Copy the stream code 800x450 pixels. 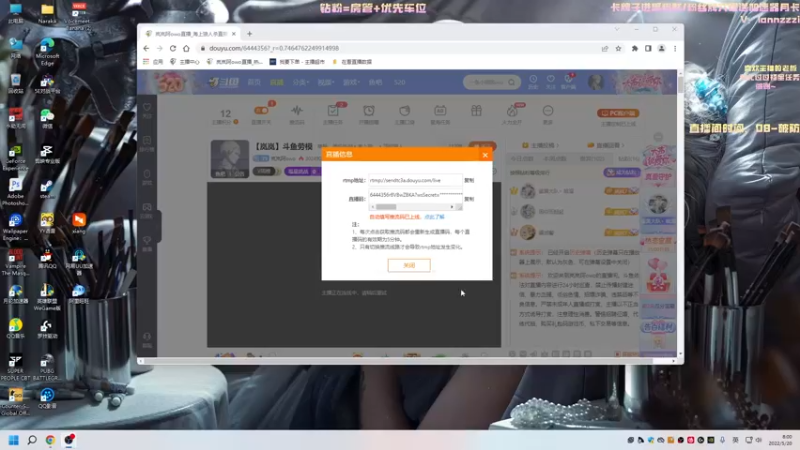(x=469, y=199)
